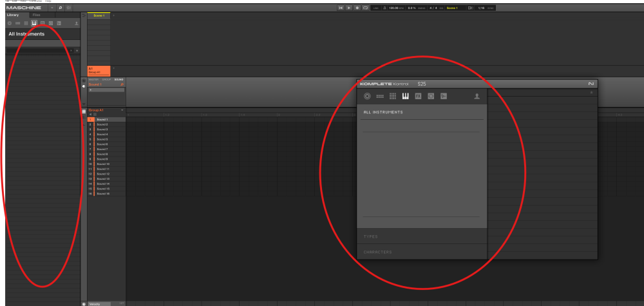Expand CHARACTERS section in Komplete Kontrol
Viewport: 644px width, 306px height.
click(x=422, y=252)
